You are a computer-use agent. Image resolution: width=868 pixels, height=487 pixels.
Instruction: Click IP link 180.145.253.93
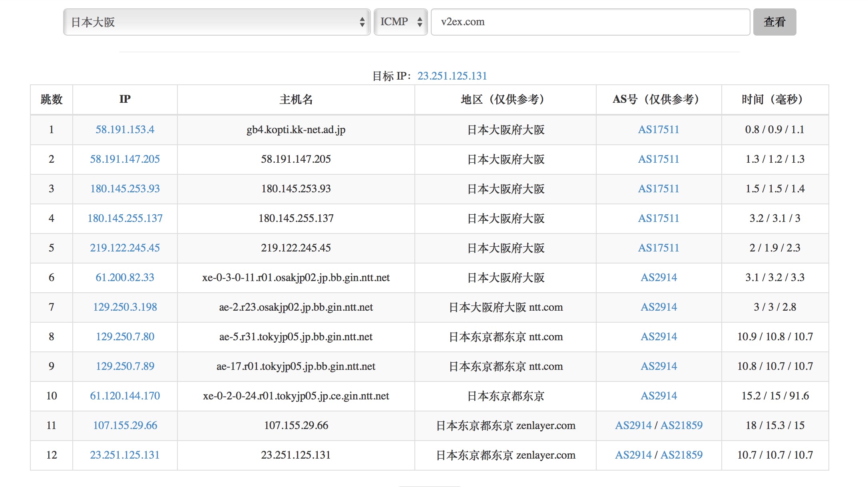[125, 189]
